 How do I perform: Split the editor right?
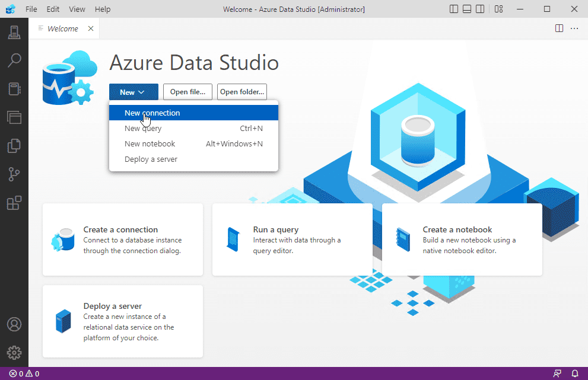559,28
